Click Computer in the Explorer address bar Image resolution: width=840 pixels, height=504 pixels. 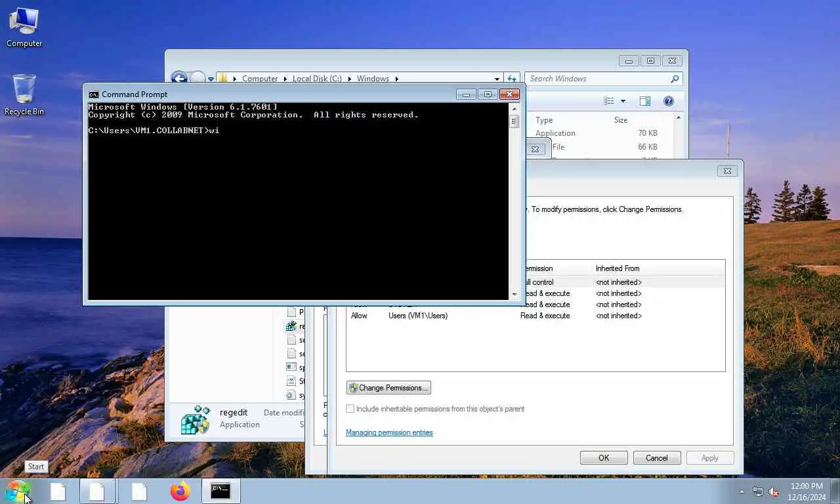[x=260, y=79]
